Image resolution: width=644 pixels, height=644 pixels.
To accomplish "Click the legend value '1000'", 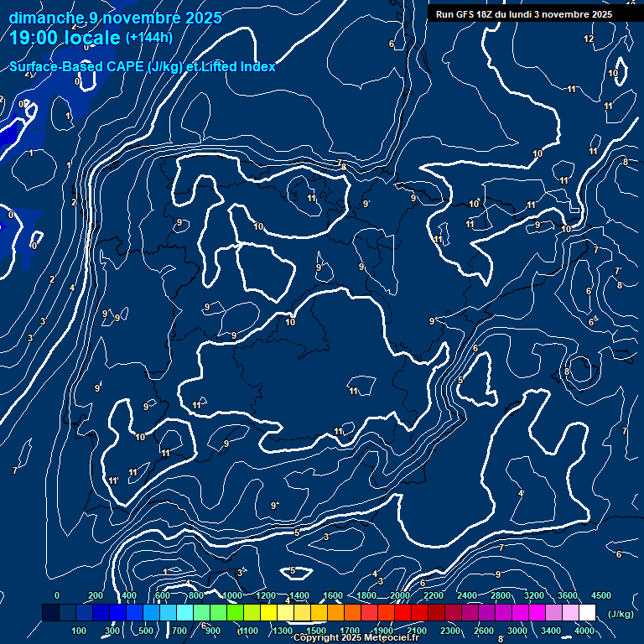I will point(232,595).
